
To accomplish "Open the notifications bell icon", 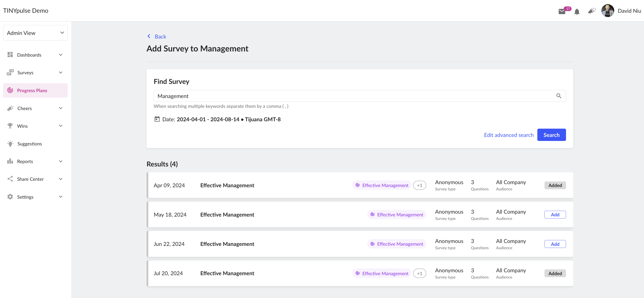I will (x=577, y=11).
